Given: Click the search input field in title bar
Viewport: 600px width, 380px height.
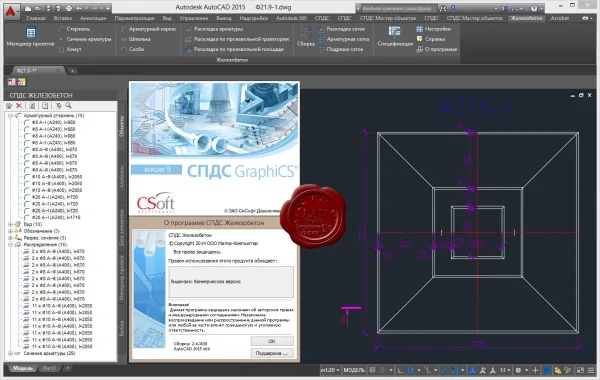Looking at the screenshot, I should (x=396, y=8).
